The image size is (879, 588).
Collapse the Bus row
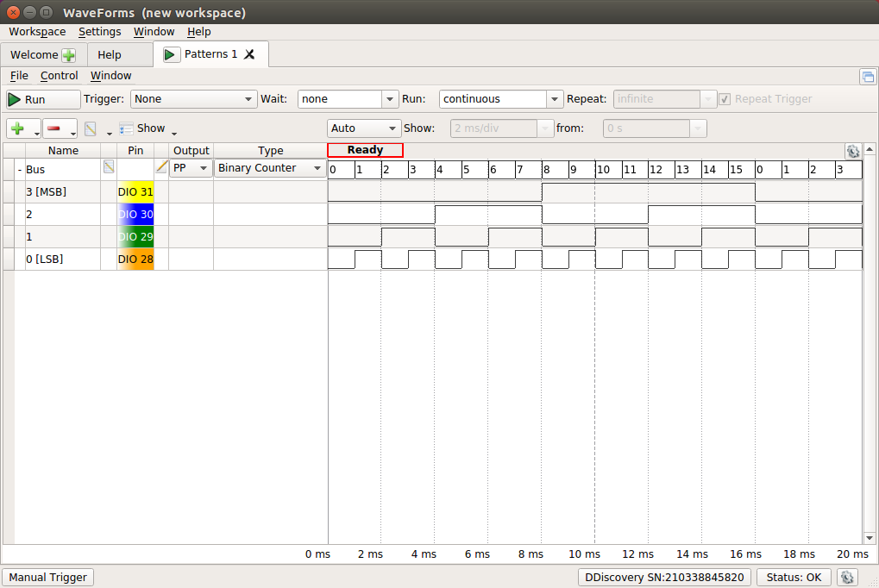click(20, 170)
